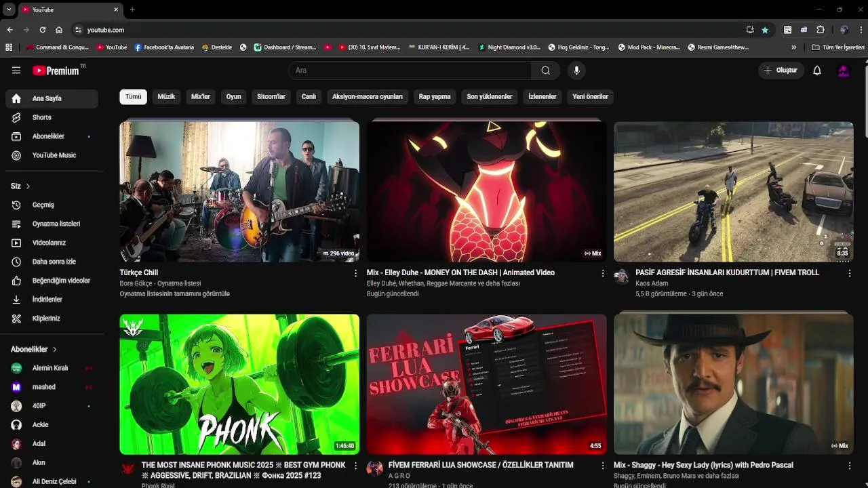
Task: Open Klipleriniz in sidebar
Action: (x=52, y=319)
